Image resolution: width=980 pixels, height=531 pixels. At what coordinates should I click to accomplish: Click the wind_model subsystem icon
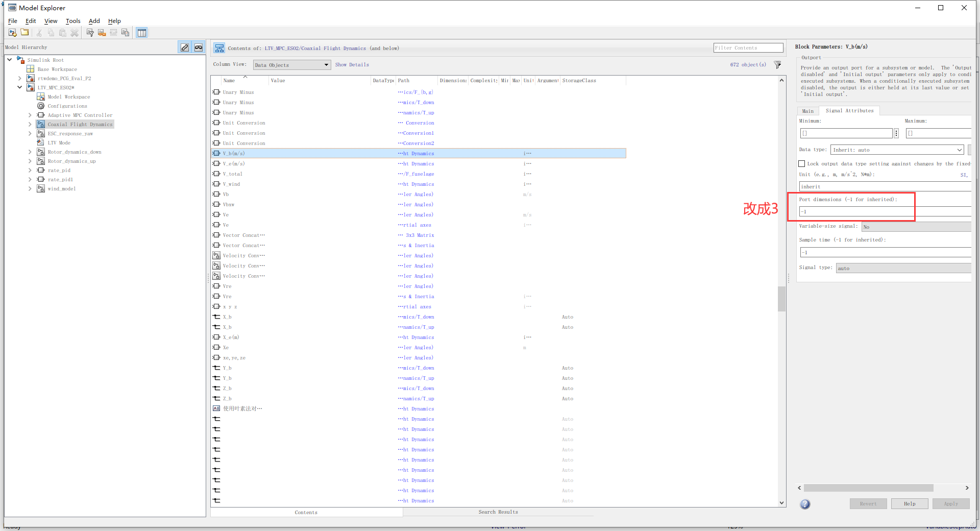41,189
